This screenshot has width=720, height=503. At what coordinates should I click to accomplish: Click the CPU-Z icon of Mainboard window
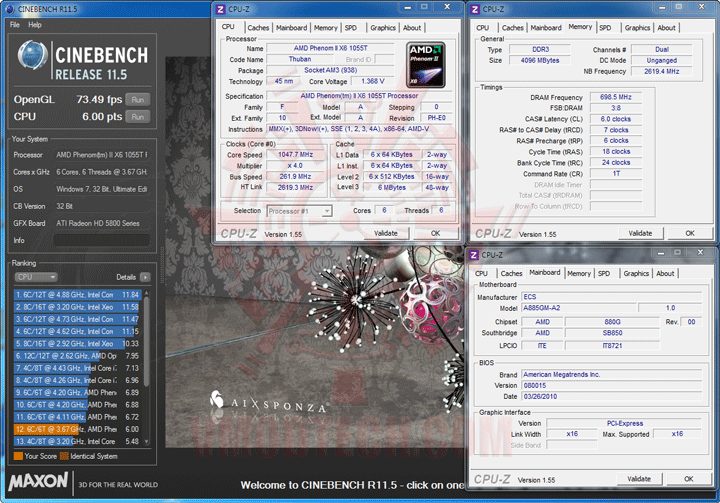click(x=473, y=255)
